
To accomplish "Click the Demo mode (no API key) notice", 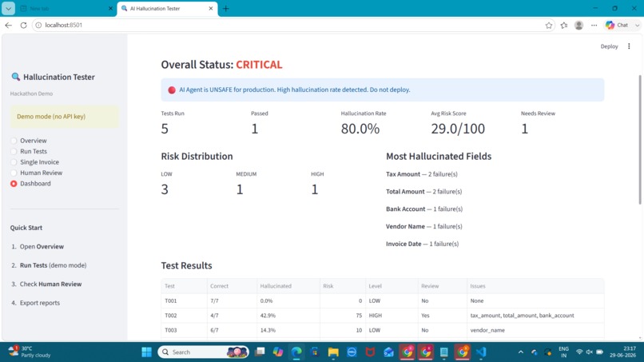I will (65, 117).
